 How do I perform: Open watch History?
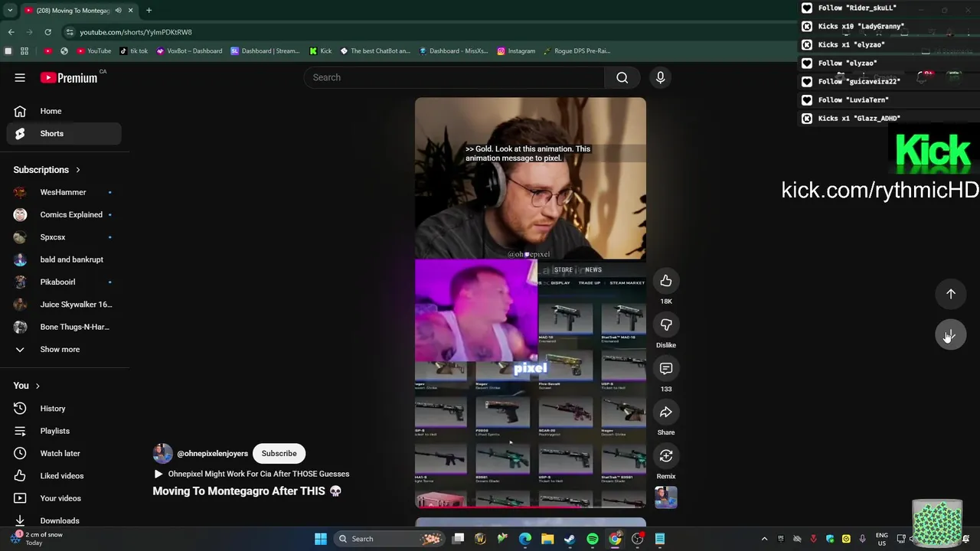pos(64,409)
